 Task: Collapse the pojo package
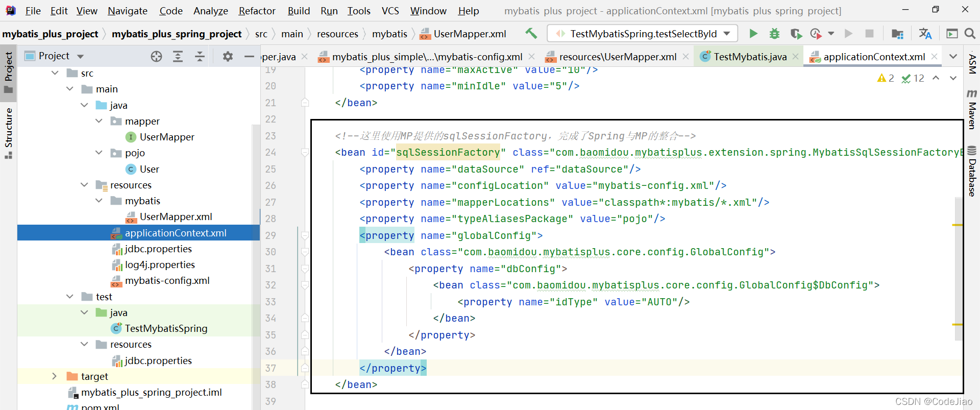coord(99,153)
